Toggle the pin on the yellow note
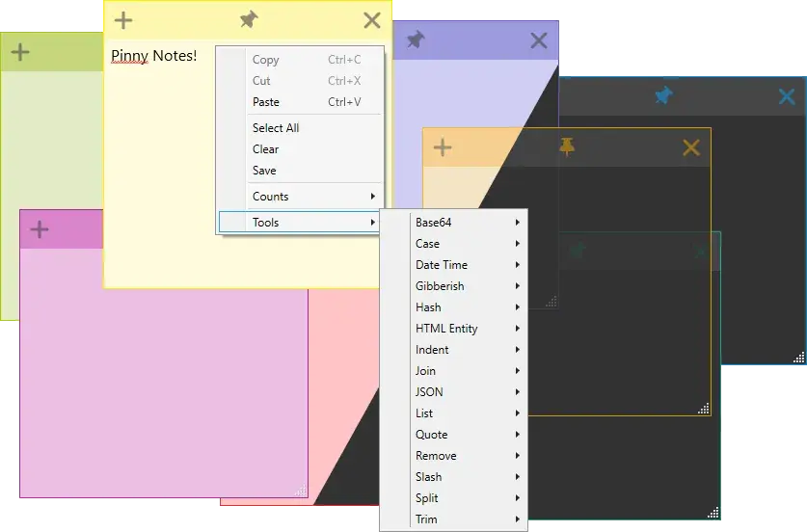807x532 pixels. [249, 20]
